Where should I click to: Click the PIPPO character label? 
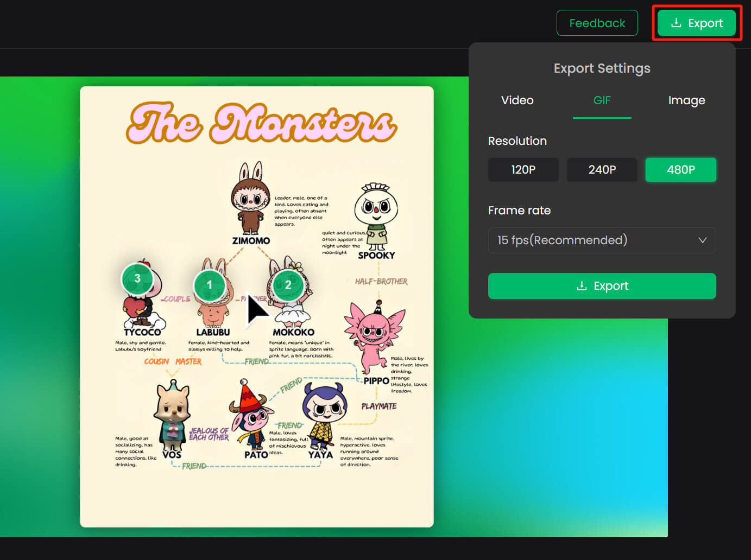(x=376, y=381)
